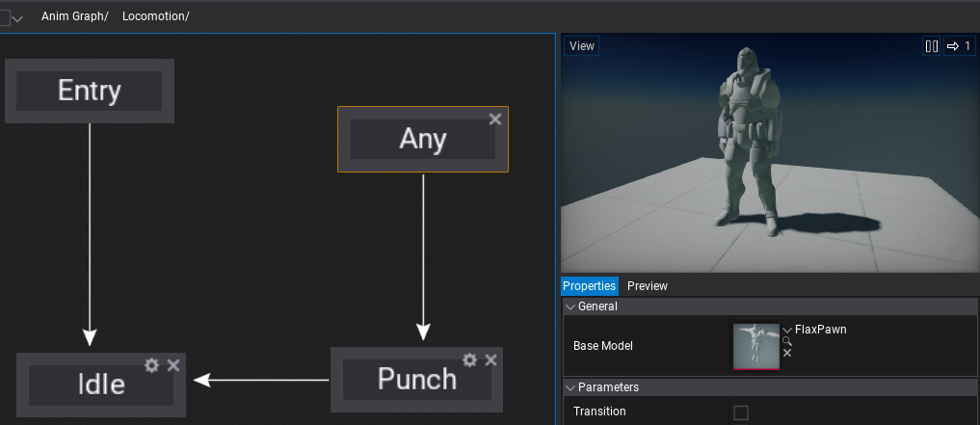The width and height of the screenshot is (980, 425).
Task: Open the Idle state settings gear
Action: point(152,365)
